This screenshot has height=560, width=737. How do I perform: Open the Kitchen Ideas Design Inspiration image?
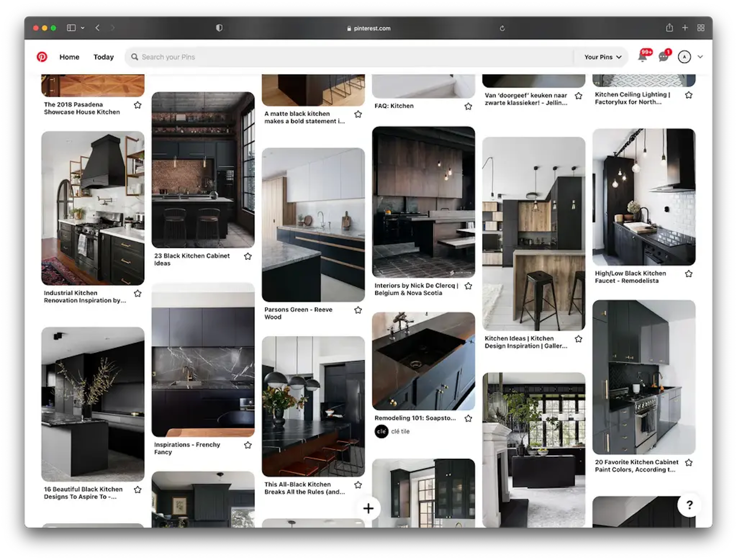[x=534, y=234]
